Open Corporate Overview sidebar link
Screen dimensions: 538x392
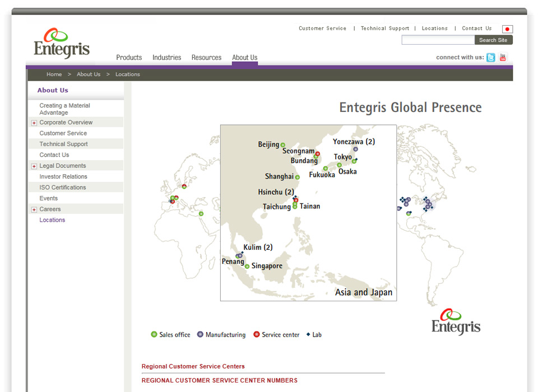coord(66,123)
